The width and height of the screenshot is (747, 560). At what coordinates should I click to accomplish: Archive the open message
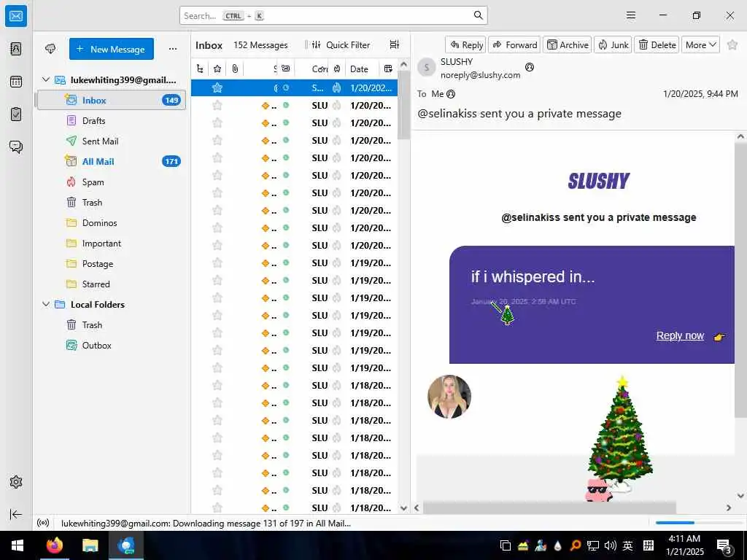(568, 44)
